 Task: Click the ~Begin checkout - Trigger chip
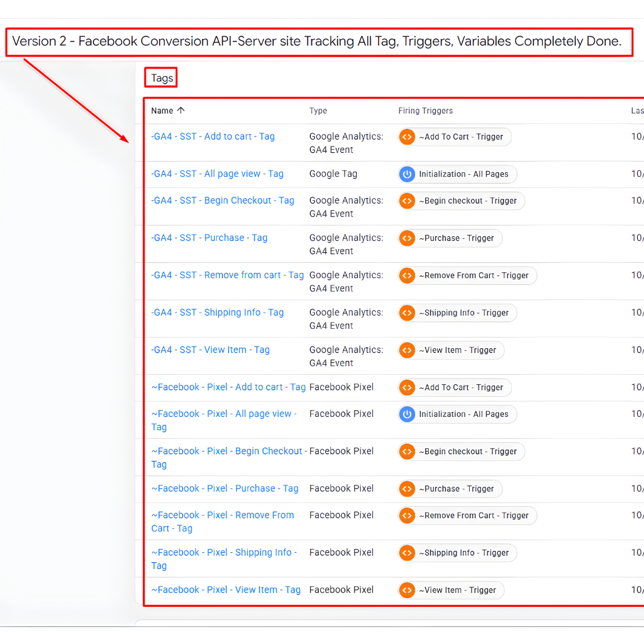click(460, 201)
